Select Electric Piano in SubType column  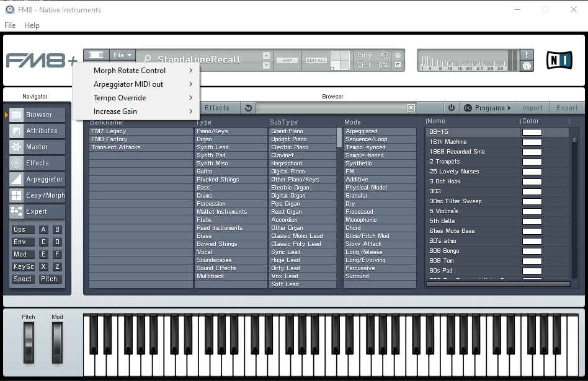pos(303,147)
